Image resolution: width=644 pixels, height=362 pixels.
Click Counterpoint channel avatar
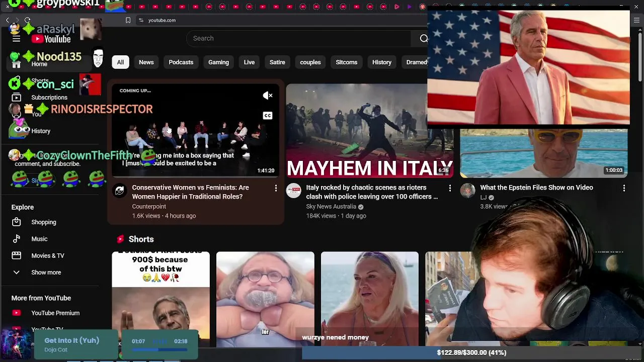tap(120, 191)
